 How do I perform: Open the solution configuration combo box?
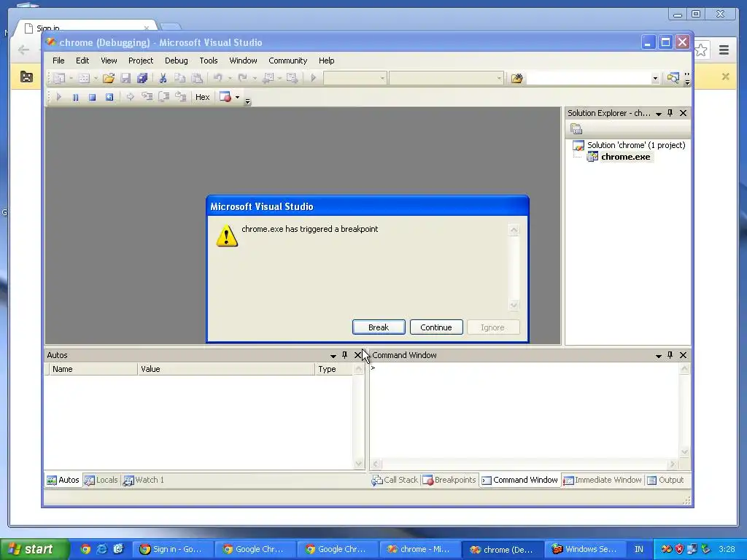click(355, 78)
